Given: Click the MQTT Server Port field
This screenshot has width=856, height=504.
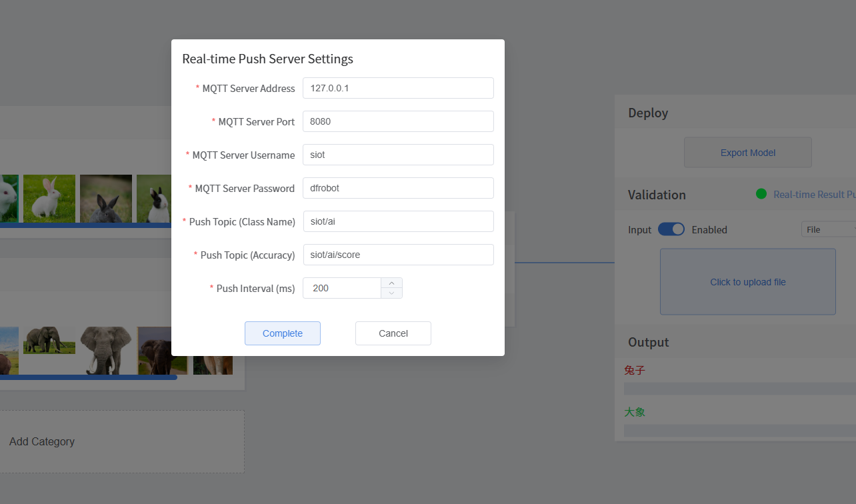Looking at the screenshot, I should (398, 121).
